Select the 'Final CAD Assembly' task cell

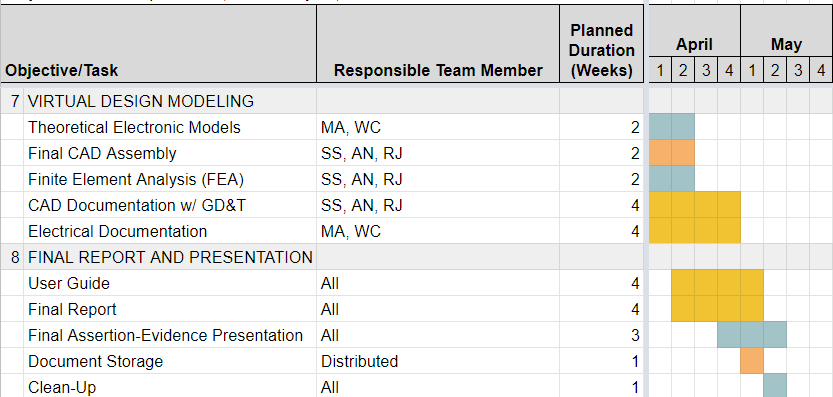point(170,153)
